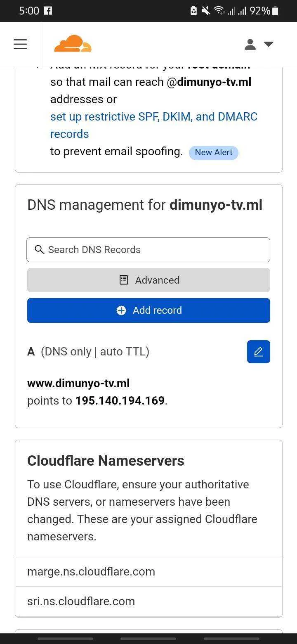The width and height of the screenshot is (297, 644).
Task: Open the user account profile icon
Action: click(250, 44)
